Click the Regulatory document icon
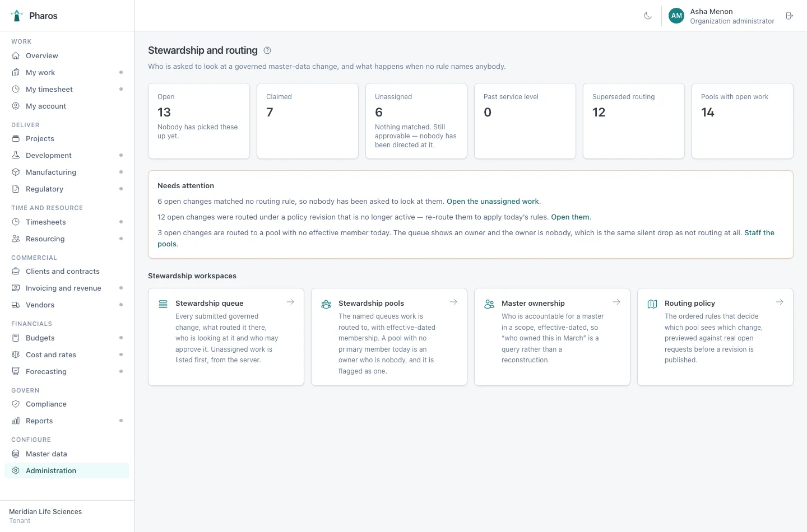The width and height of the screenshot is (807, 532). (16, 189)
